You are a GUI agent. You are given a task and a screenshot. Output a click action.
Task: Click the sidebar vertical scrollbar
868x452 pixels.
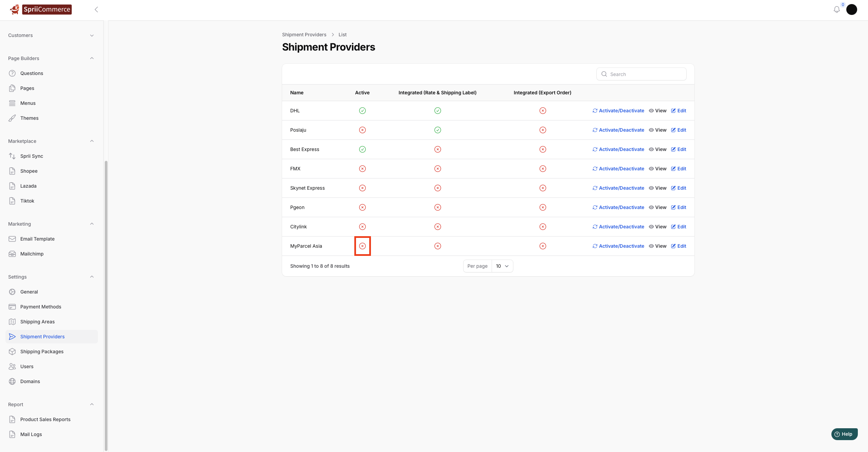pyautogui.click(x=106, y=305)
